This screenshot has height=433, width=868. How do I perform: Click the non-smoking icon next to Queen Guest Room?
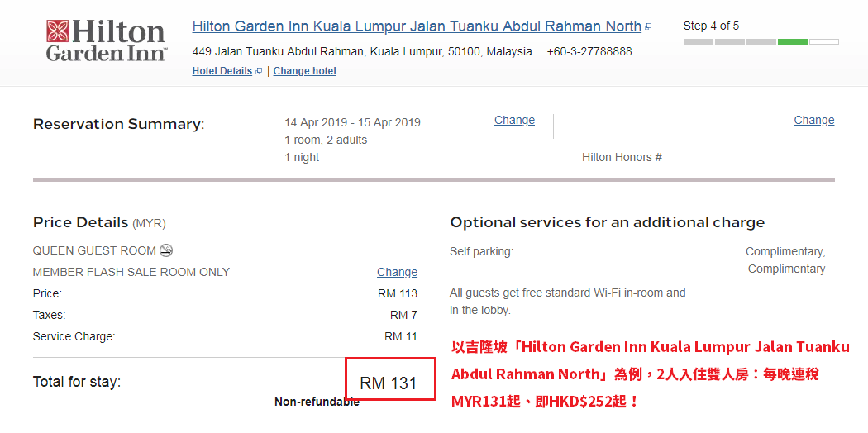tap(166, 250)
